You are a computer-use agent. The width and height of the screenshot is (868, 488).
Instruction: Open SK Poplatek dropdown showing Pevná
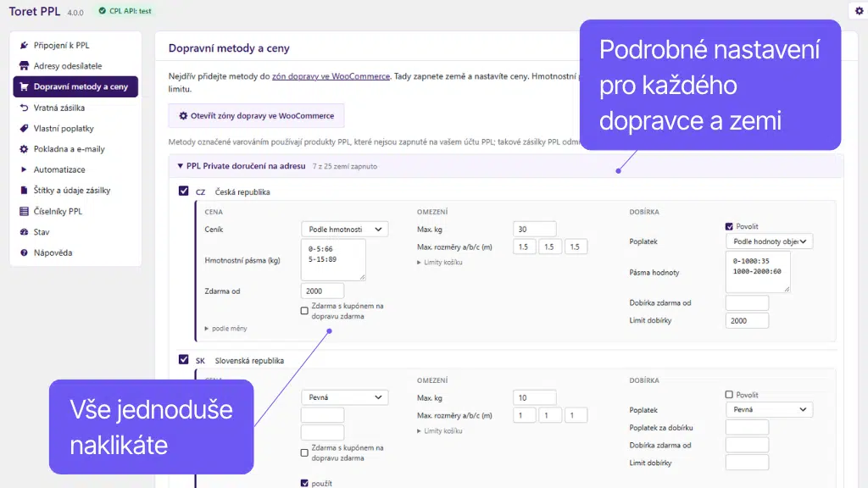[x=769, y=409]
